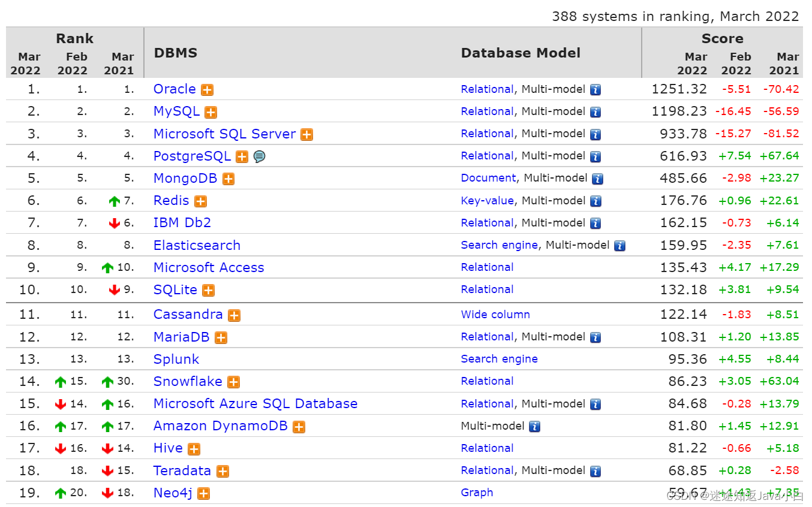Click the Graph model link for Neo4j
The width and height of the screenshot is (812, 507).
477,493
